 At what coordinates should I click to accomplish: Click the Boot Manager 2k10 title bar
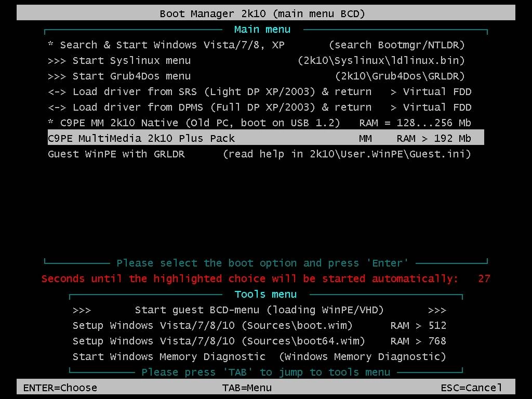(x=265, y=13)
